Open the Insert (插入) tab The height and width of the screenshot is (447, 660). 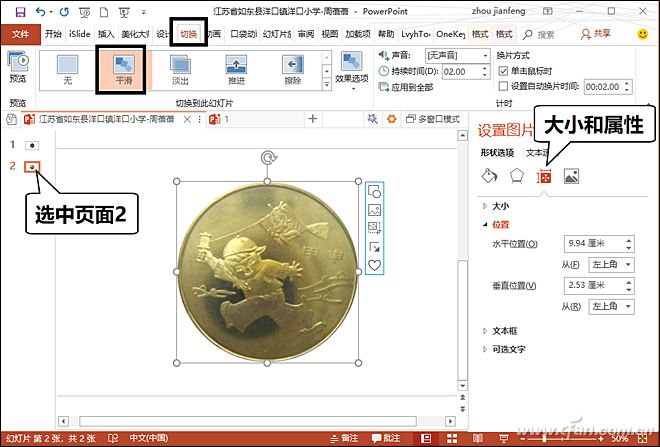point(106,34)
